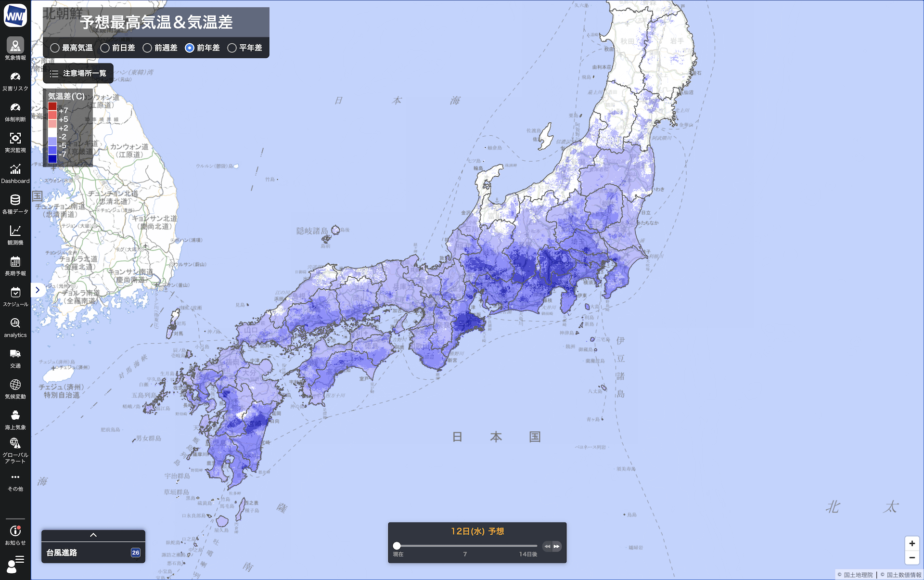
Task: Open the 海上気象 ship icon
Action: (15, 415)
